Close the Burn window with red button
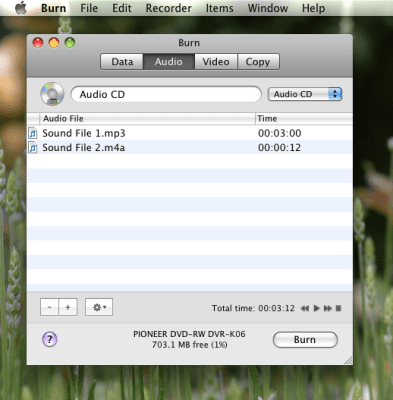Screen dimensions: 393x400 38,43
